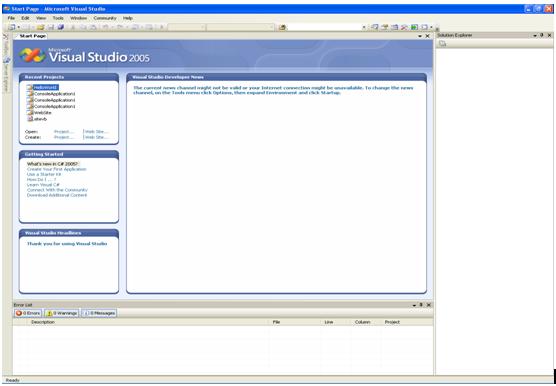Click the Open File folder icon
This screenshot has height=386, width=556.
pos(40,27)
